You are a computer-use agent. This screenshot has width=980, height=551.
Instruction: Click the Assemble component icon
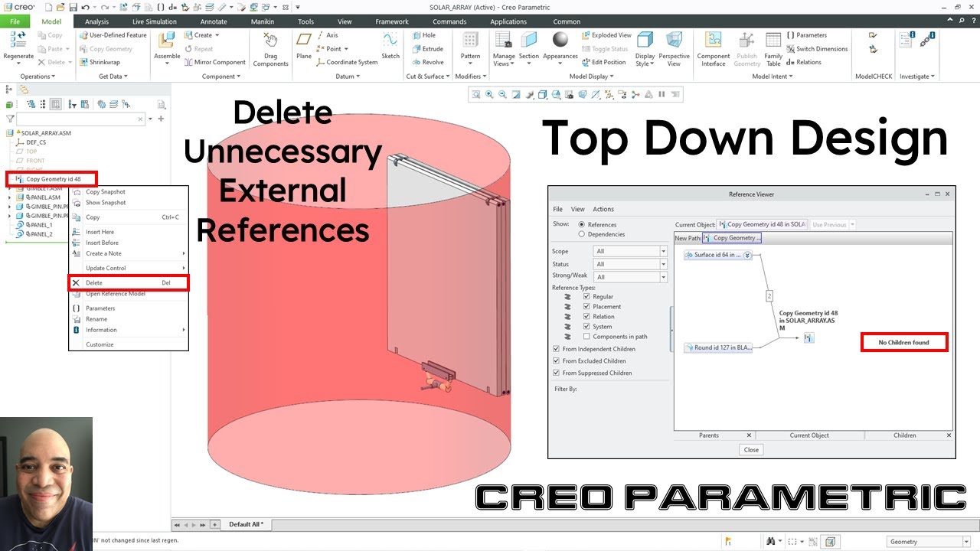[x=166, y=41]
